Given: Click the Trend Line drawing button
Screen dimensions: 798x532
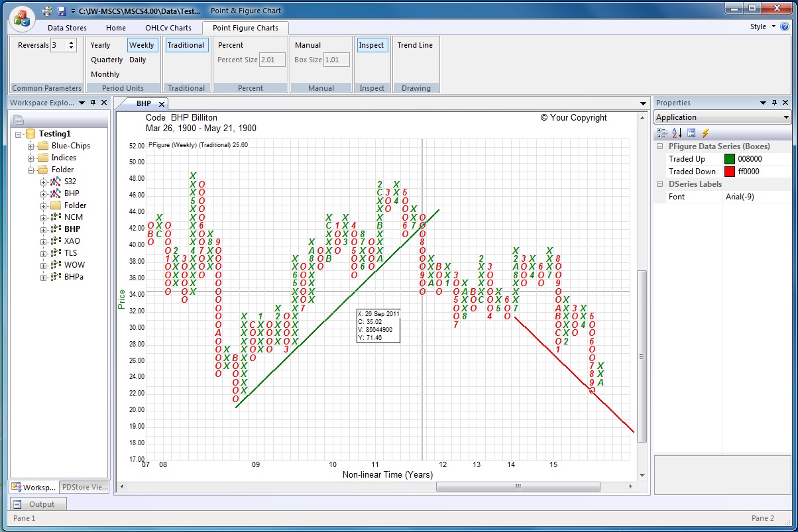Looking at the screenshot, I should tap(415, 45).
